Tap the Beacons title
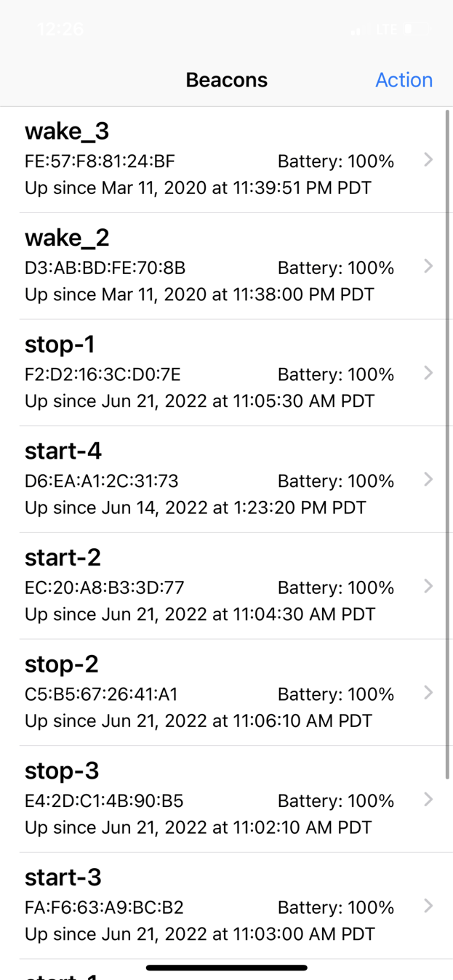The width and height of the screenshot is (453, 980). (x=226, y=80)
